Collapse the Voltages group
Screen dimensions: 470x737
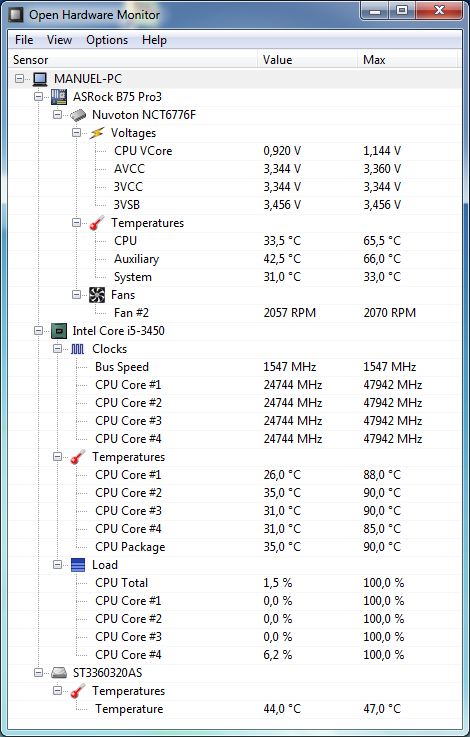point(76,133)
